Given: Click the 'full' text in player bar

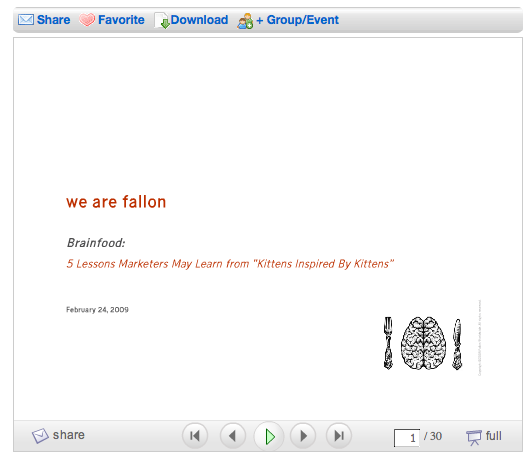Looking at the screenshot, I should 494,436.
